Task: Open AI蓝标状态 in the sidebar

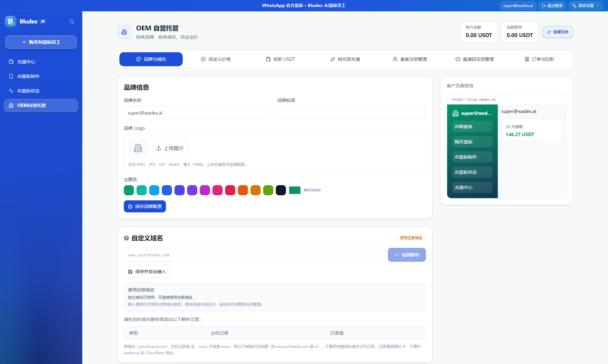Action: 41,91
